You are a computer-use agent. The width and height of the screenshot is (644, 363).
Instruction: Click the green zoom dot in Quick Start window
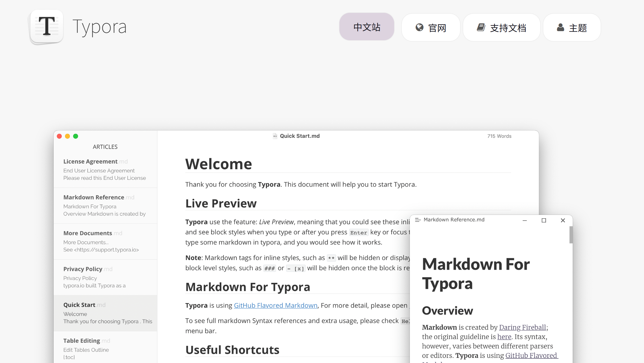(76, 136)
